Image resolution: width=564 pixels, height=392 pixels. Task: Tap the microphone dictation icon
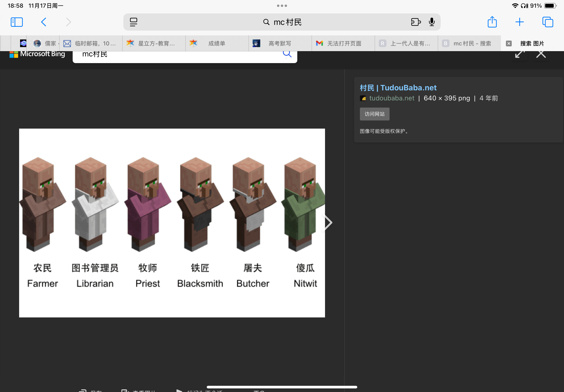[432, 22]
